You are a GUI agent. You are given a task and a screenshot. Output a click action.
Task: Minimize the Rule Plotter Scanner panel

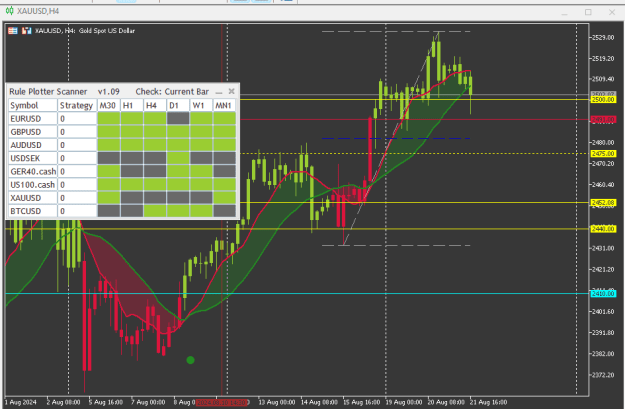pos(219,92)
